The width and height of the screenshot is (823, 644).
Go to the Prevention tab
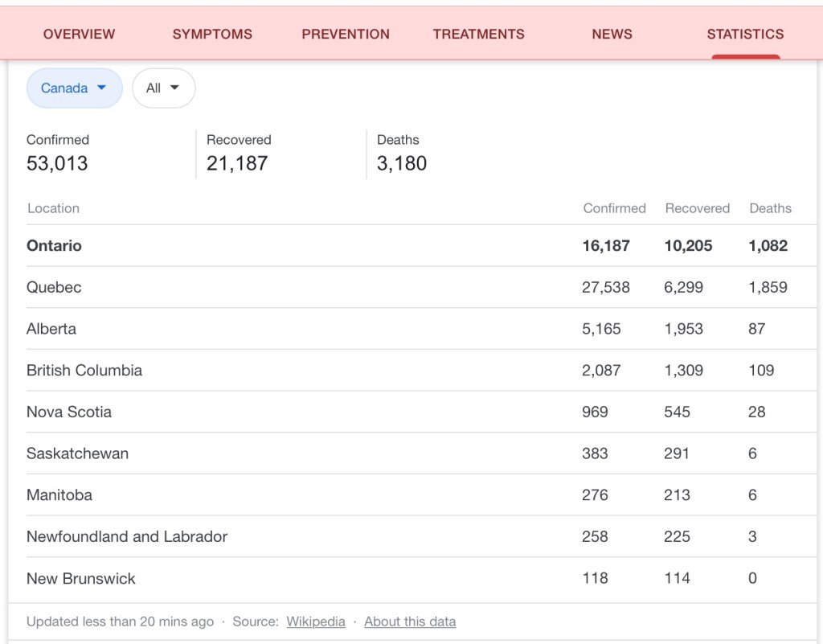346,35
